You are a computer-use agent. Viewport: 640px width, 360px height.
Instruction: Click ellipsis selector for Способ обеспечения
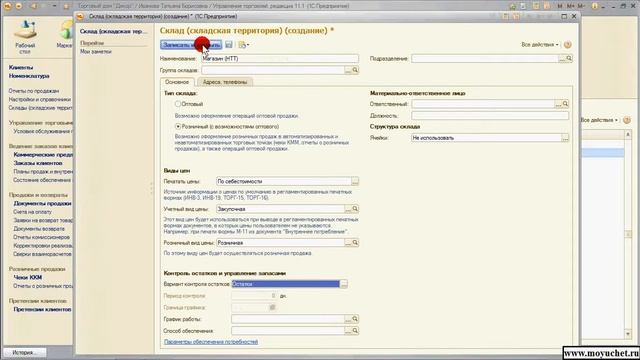coord(348,331)
